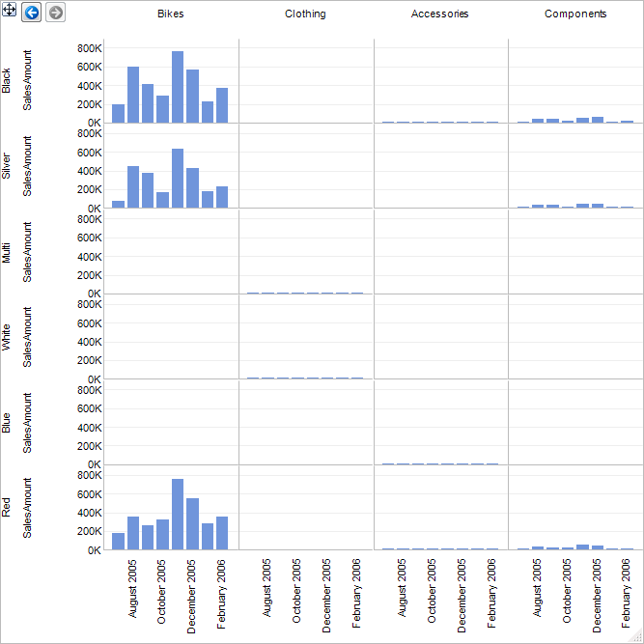Select the Clothing column header
Screen dimensions: 644x644
coord(305,14)
